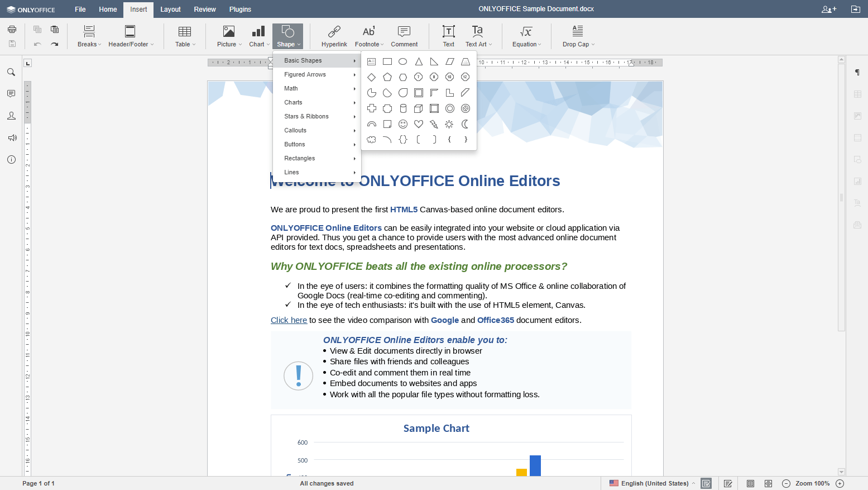The width and height of the screenshot is (868, 490).
Task: Insert the cylinder can shape
Action: pos(403,108)
